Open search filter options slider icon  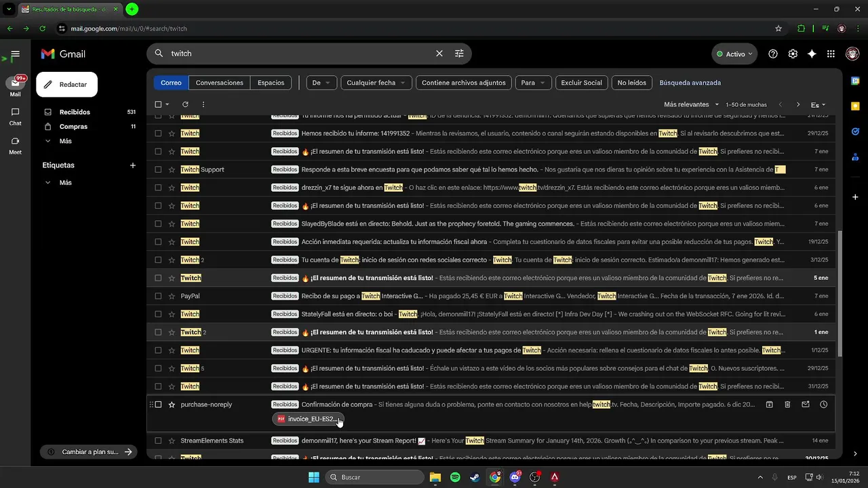pyautogui.click(x=459, y=54)
